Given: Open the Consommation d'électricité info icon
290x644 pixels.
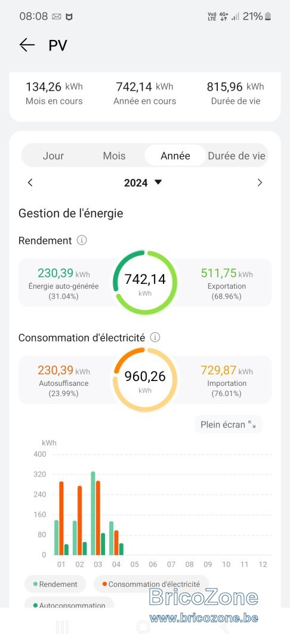Looking at the screenshot, I should click(x=155, y=338).
